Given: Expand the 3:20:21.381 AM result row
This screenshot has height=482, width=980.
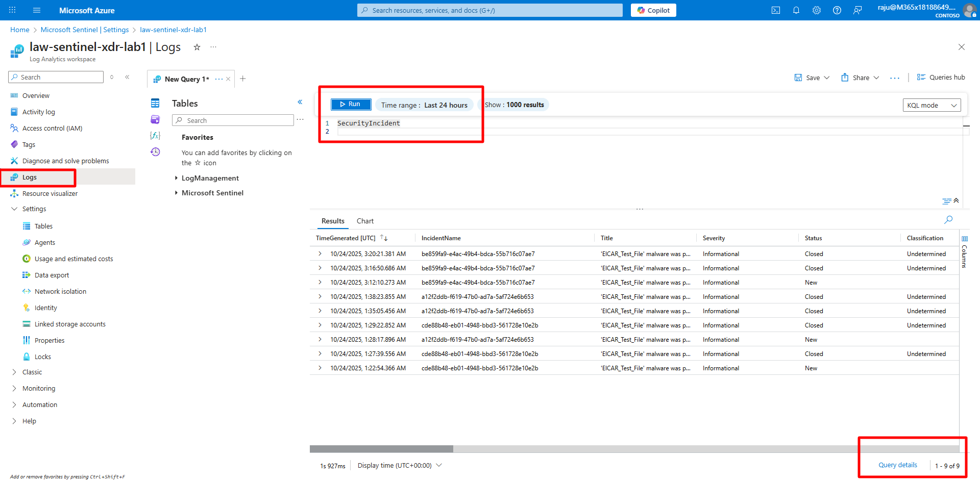Looking at the screenshot, I should (320, 253).
